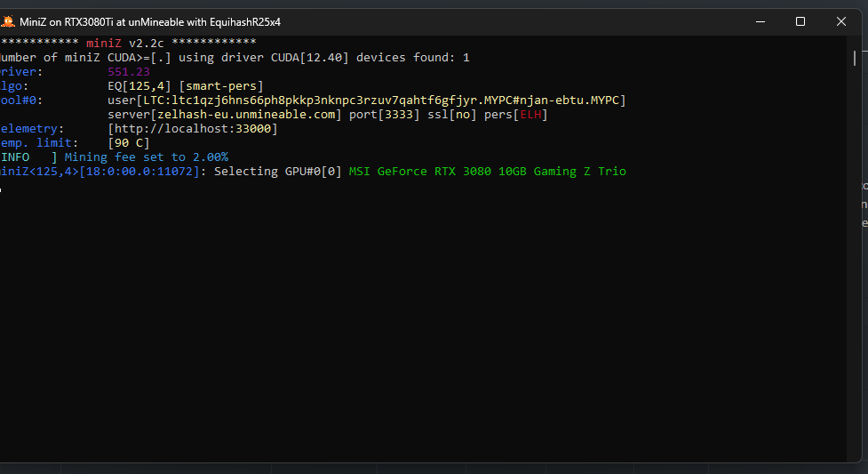Maximize the MiniZ console window
This screenshot has width=868, height=474.
[x=800, y=21]
